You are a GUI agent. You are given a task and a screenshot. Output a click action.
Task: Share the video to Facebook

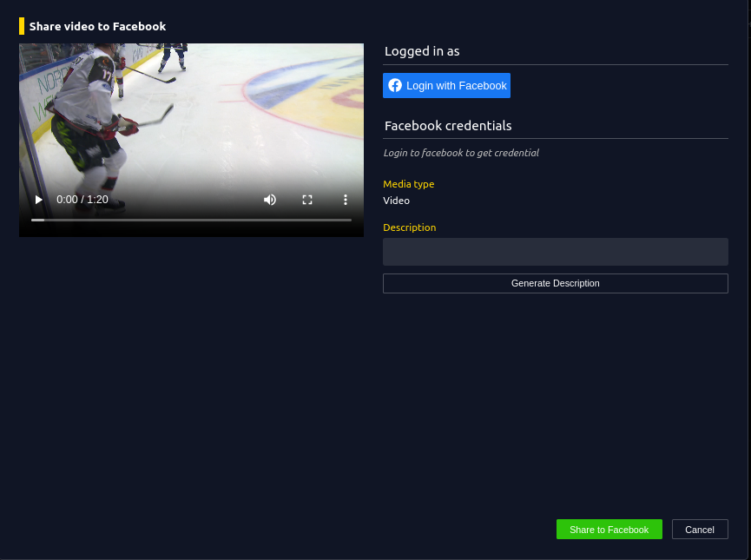[x=609, y=529]
